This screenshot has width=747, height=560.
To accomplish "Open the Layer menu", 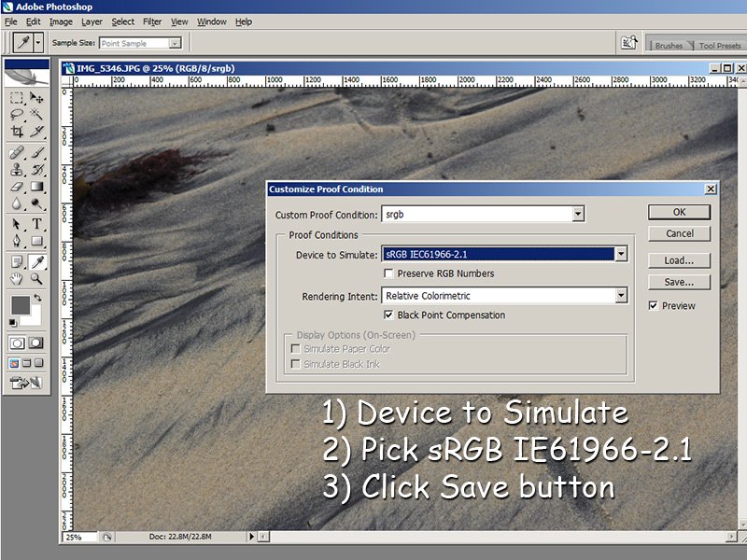I will coord(92,21).
